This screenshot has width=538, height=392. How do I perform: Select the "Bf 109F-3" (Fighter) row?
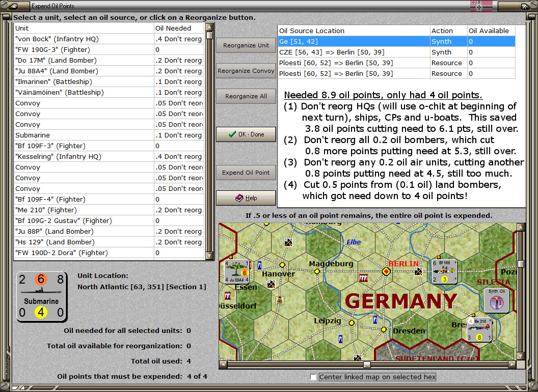(109, 146)
